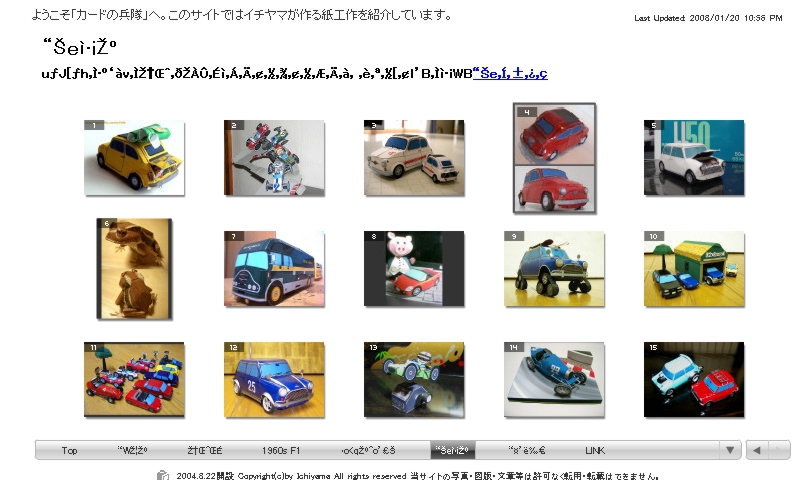Select the 1960s F1 navigation tab
This screenshot has width=796, height=480.
click(281, 450)
